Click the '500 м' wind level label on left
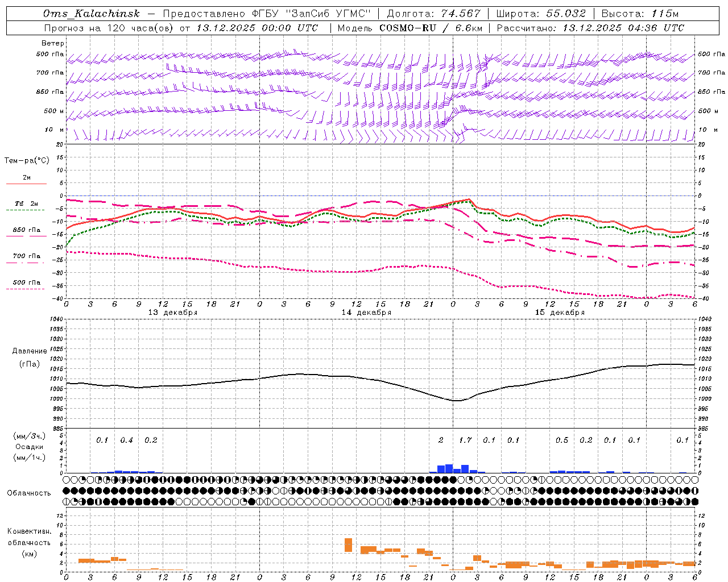Viewport: 728px width, 582px height. [x=54, y=111]
